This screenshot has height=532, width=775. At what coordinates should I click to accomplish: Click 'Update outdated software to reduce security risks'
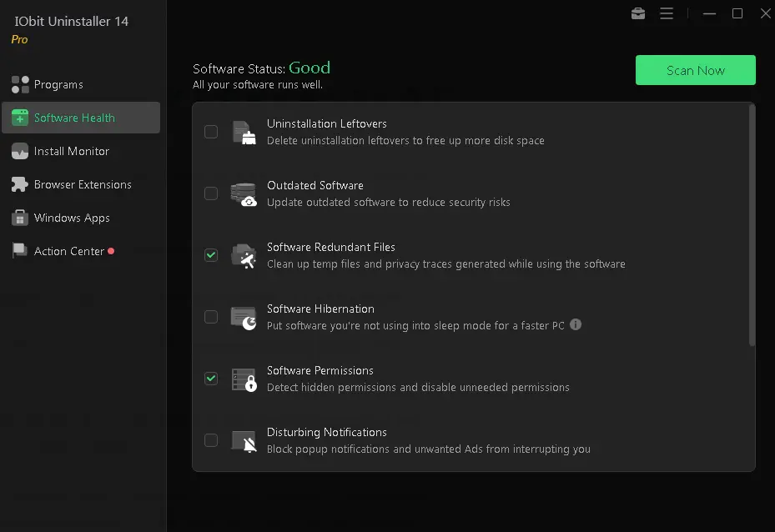pyautogui.click(x=389, y=202)
